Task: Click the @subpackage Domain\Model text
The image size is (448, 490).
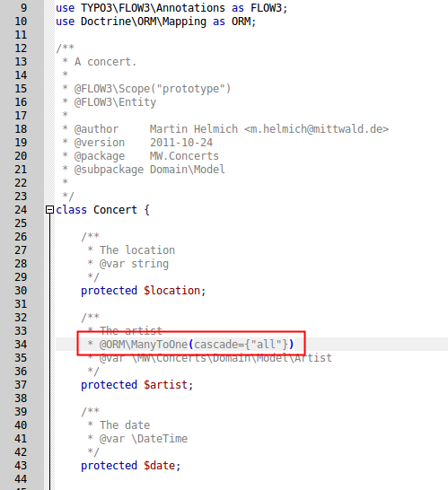Action: 149,170
